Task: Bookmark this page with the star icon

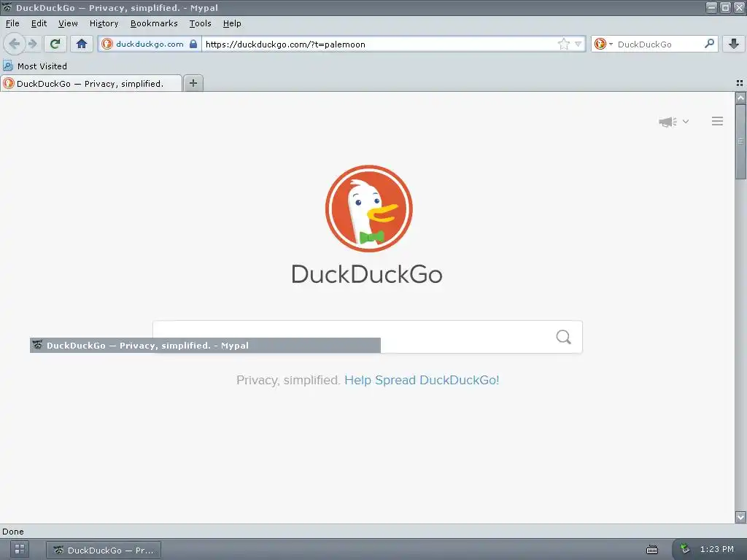Action: coord(564,44)
